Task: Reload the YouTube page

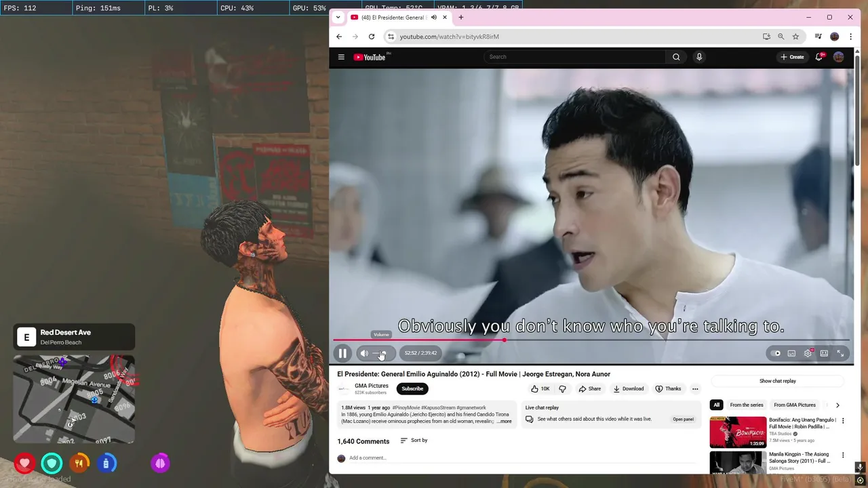Action: coord(372,37)
